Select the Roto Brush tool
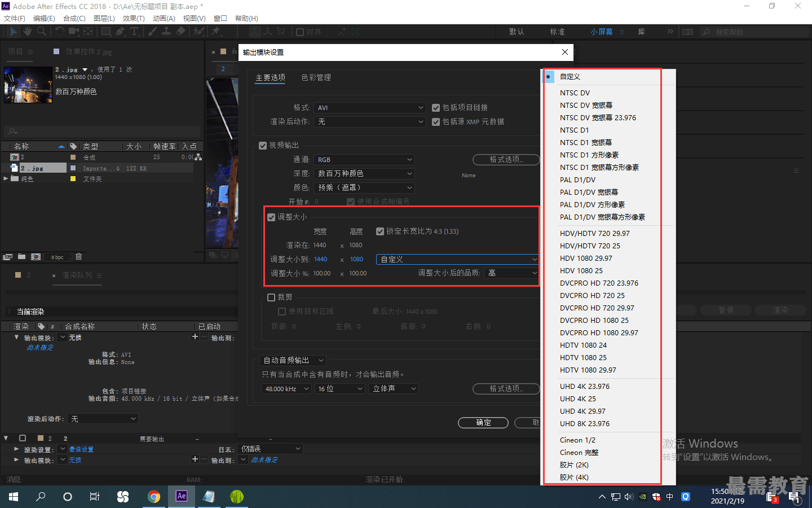Screen dimensions: 812x508 (198, 32)
